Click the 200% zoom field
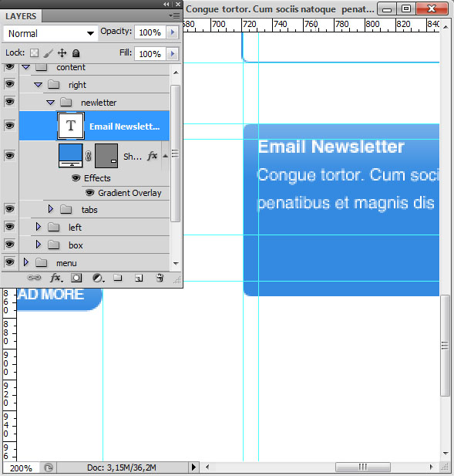 point(21,468)
